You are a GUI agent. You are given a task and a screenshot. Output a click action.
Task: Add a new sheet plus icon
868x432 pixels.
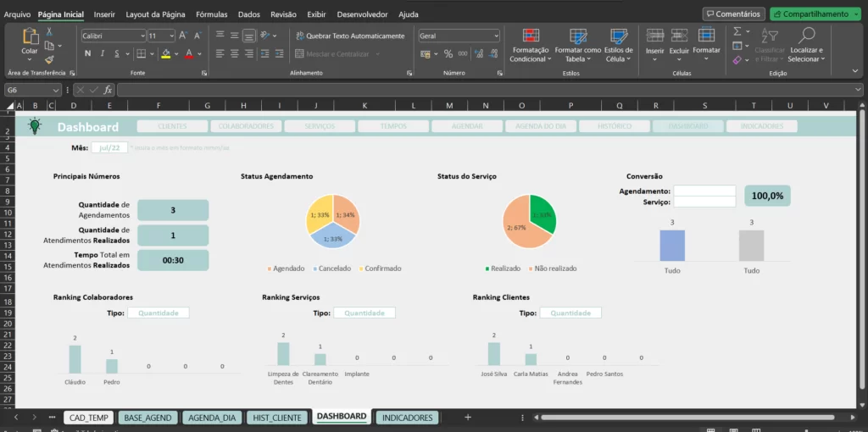pos(468,417)
